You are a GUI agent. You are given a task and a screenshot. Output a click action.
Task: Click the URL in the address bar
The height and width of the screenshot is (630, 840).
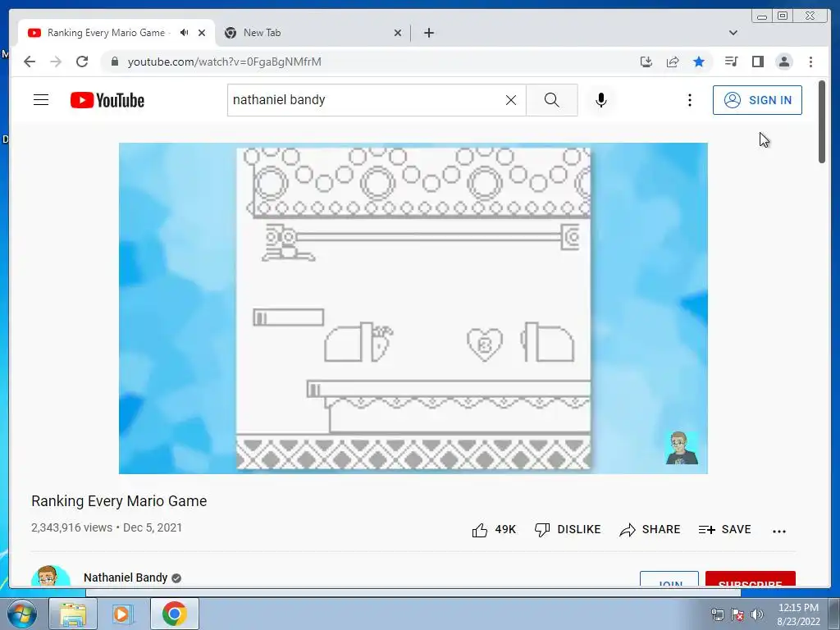[225, 62]
